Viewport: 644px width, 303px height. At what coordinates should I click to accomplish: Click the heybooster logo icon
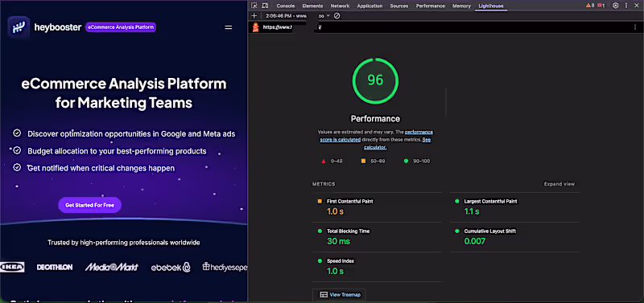[x=19, y=27]
